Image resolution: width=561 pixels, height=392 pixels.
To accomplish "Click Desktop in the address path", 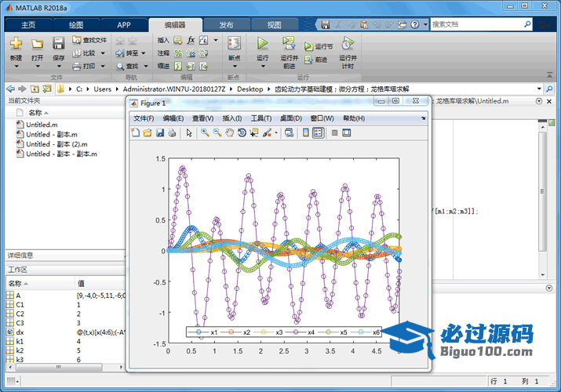I will pos(250,89).
